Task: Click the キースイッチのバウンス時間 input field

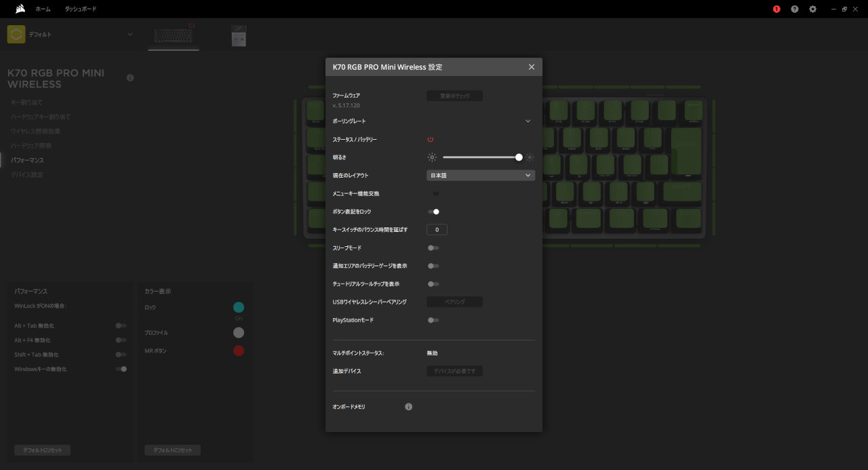Action: coord(437,230)
